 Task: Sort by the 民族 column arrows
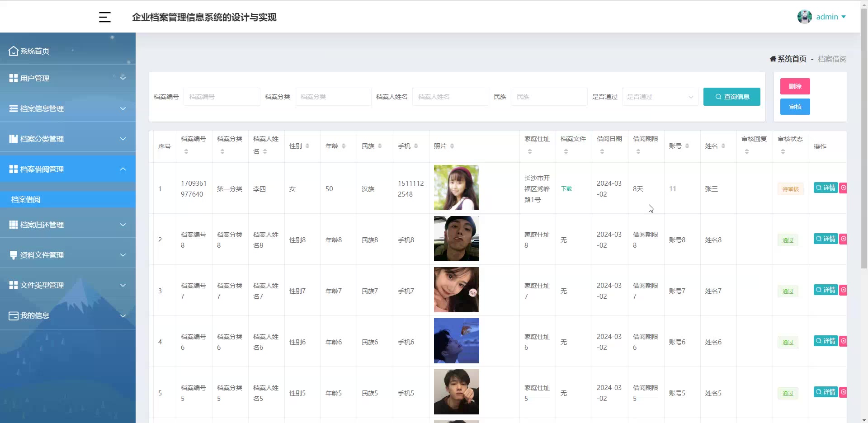click(380, 146)
